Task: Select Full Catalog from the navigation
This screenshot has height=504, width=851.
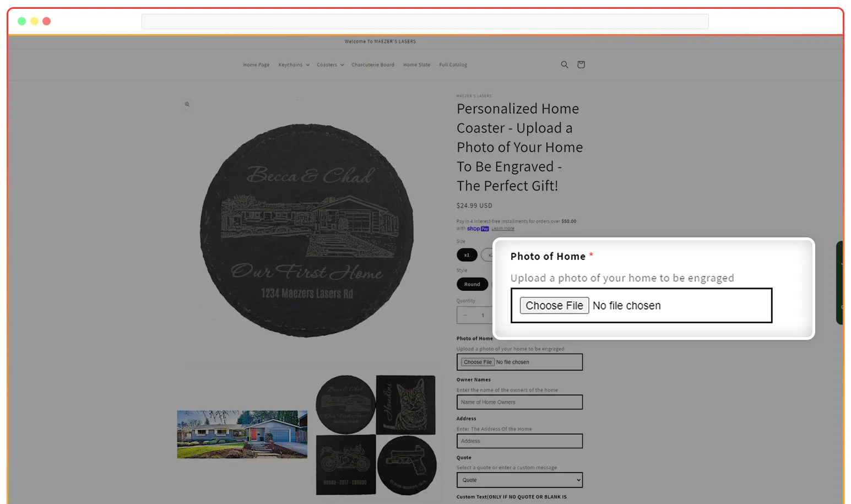Action: [x=453, y=64]
